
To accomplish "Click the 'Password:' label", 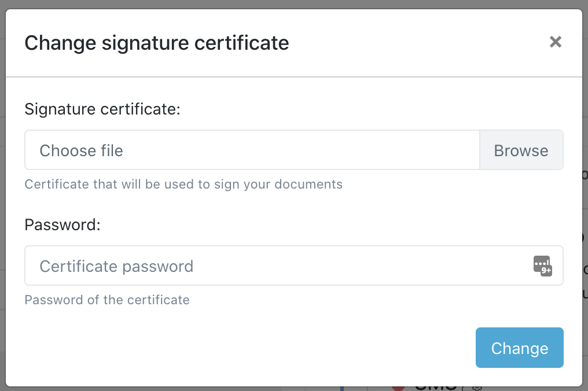I will [x=63, y=224].
